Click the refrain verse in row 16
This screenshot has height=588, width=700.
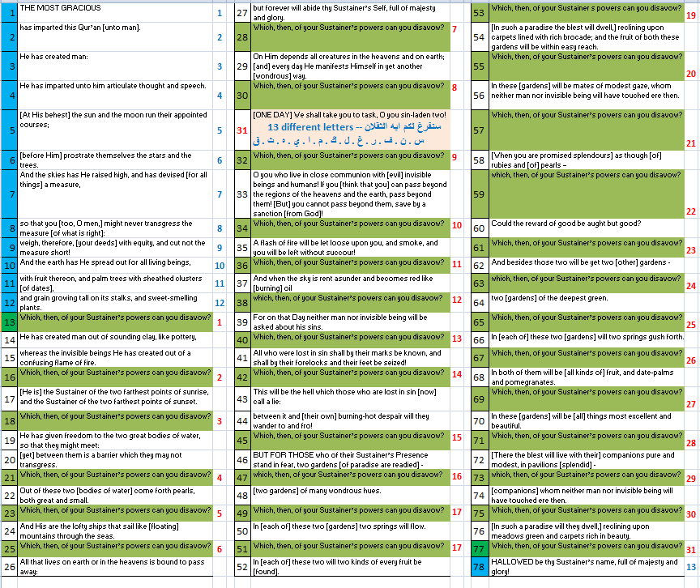coord(115,377)
